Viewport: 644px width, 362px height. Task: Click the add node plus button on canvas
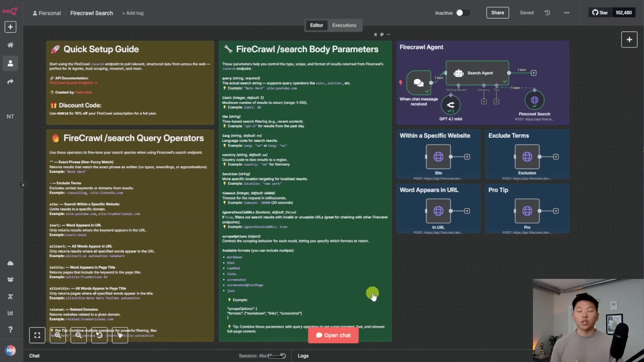point(629,40)
